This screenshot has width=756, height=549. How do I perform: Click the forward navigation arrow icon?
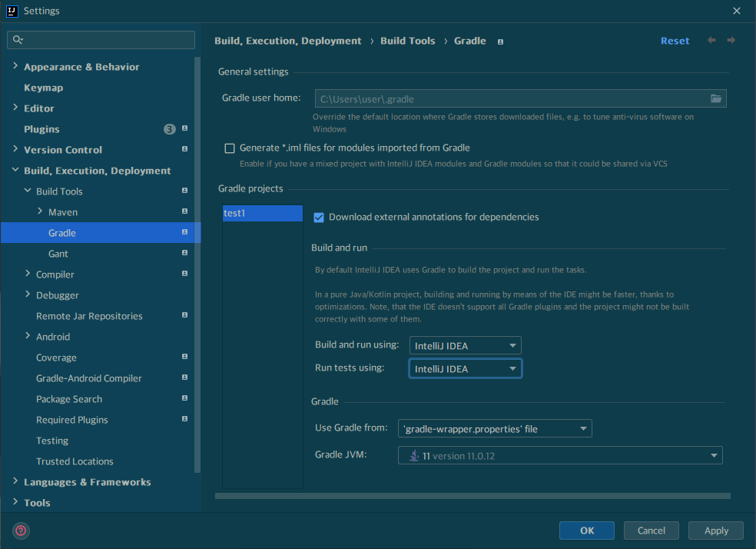pyautogui.click(x=731, y=40)
